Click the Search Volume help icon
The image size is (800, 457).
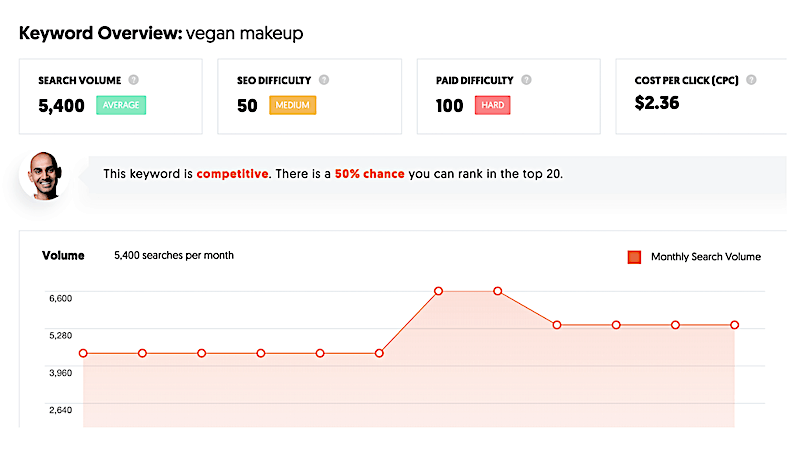click(133, 80)
